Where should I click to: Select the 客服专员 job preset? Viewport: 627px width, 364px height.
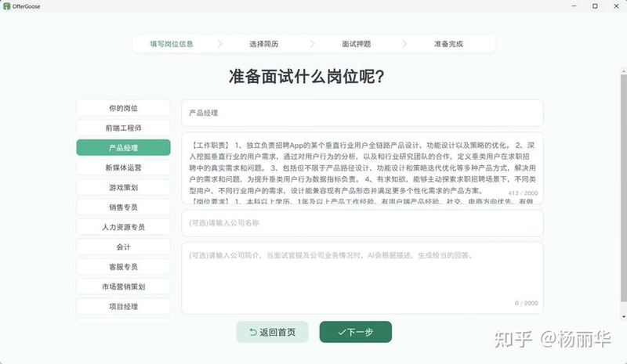pyautogui.click(x=124, y=266)
